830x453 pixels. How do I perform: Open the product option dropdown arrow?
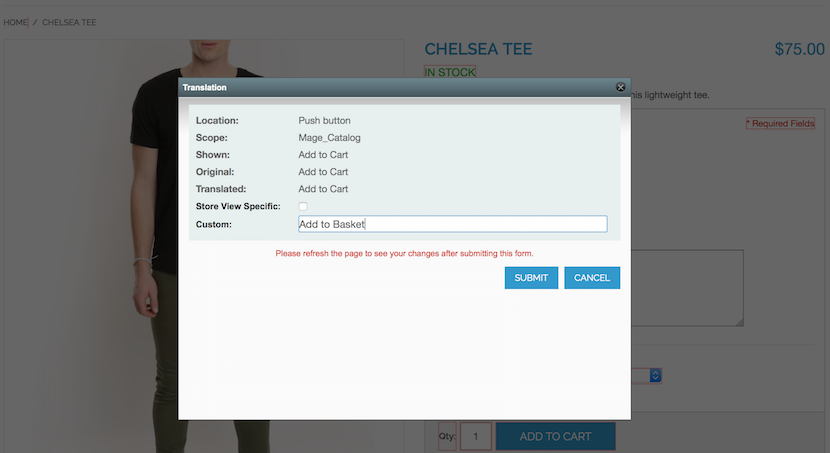(x=655, y=376)
